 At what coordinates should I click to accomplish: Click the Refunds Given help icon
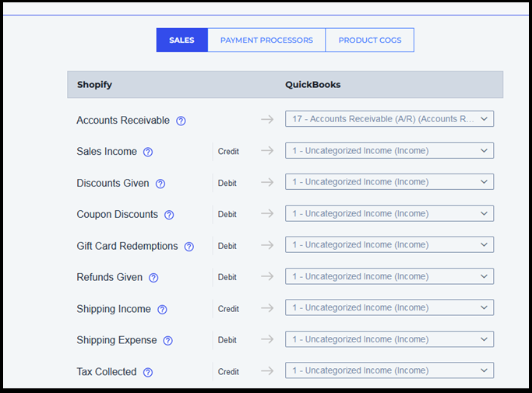coord(153,278)
